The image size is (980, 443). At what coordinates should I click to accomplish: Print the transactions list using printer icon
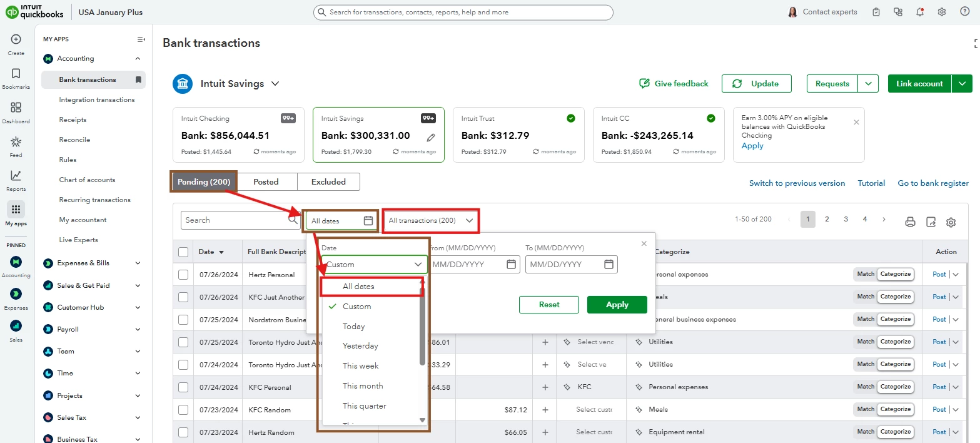tap(911, 222)
